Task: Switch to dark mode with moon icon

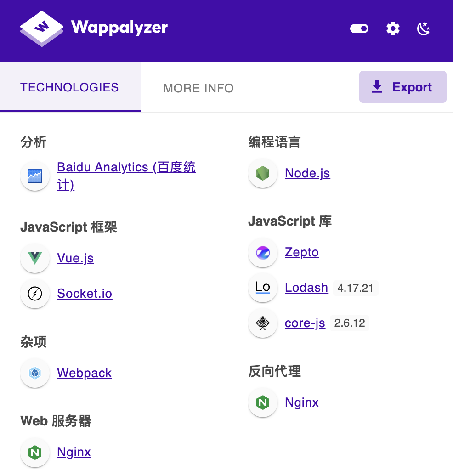Action: pyautogui.click(x=423, y=28)
